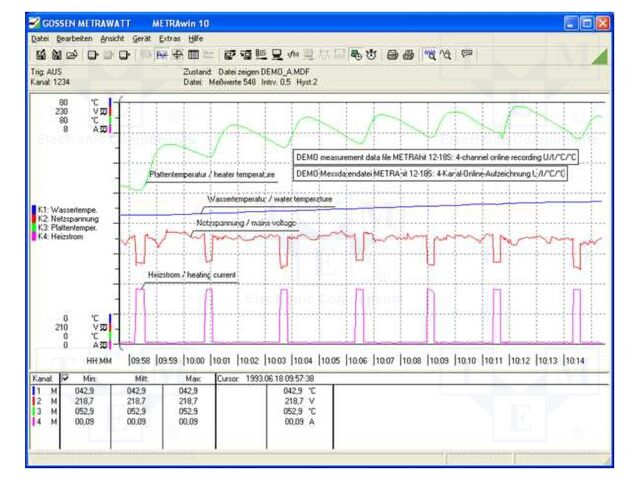This screenshot has height=480, width=640.
Task: Open the Datei menu
Action: (x=40, y=37)
